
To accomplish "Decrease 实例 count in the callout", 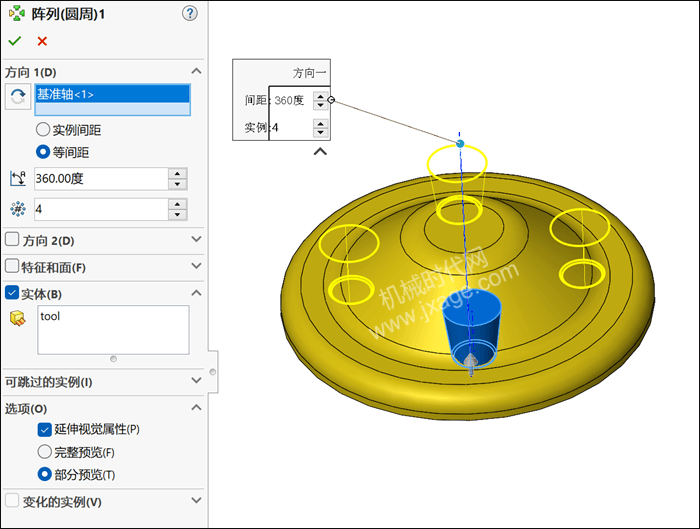I will (x=321, y=132).
